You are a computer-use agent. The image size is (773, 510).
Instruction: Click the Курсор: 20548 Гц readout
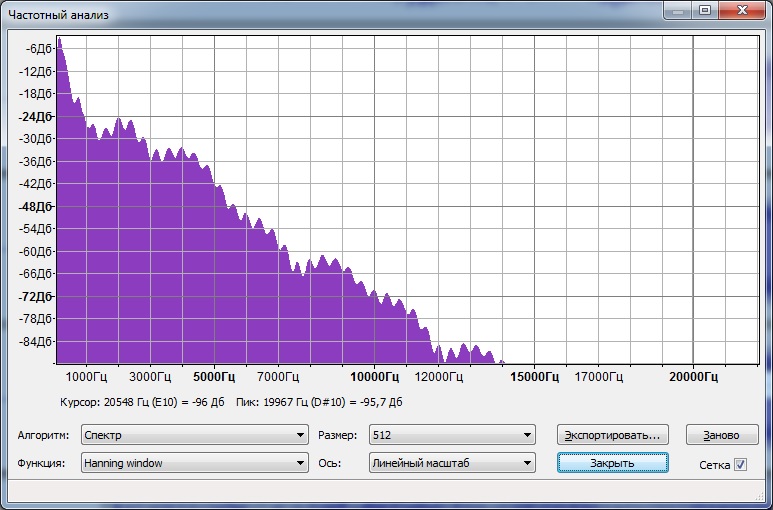(x=142, y=403)
